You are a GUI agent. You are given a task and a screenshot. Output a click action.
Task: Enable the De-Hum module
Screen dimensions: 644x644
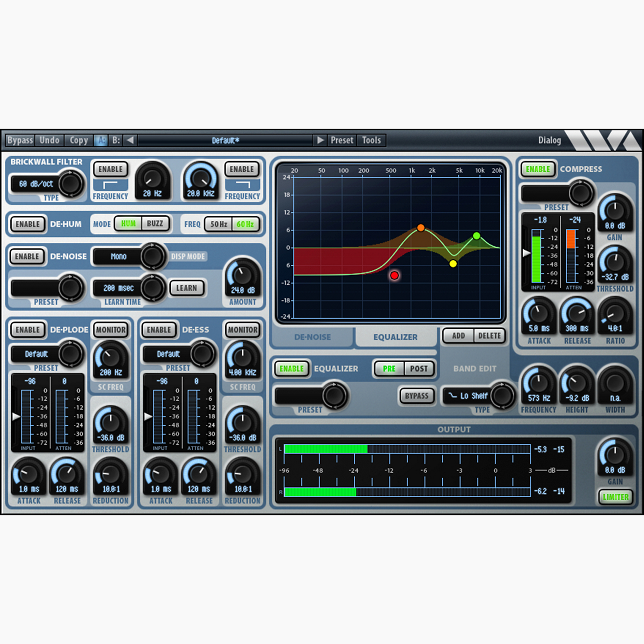(27, 224)
